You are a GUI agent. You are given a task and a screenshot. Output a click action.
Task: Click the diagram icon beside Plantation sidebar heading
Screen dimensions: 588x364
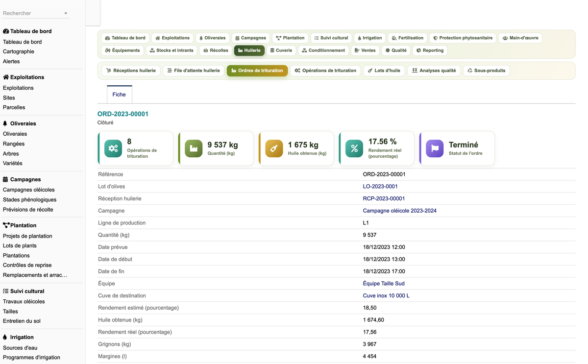pyautogui.click(x=6, y=225)
